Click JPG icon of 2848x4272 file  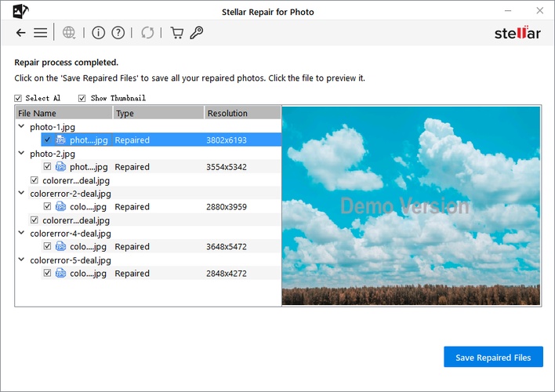click(x=61, y=273)
